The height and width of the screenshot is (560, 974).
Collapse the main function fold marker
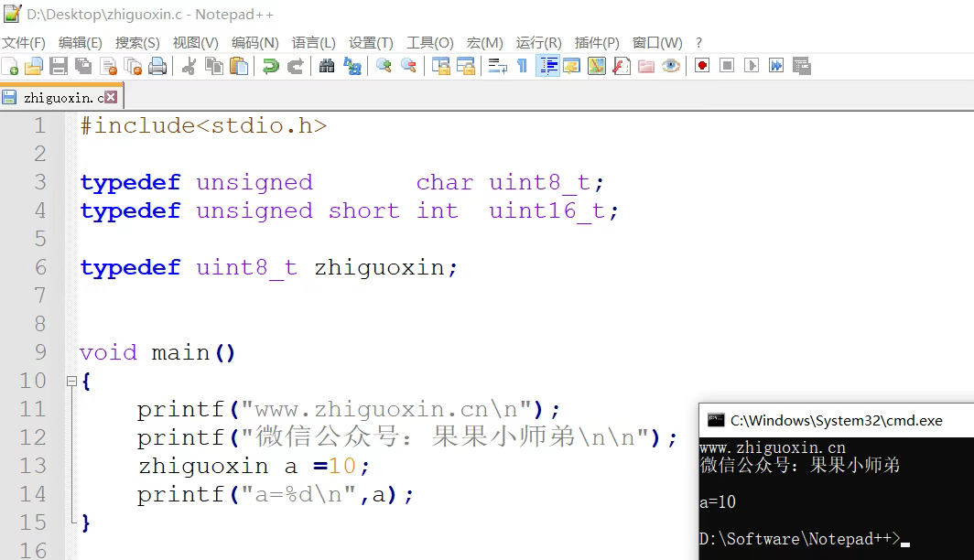click(71, 382)
